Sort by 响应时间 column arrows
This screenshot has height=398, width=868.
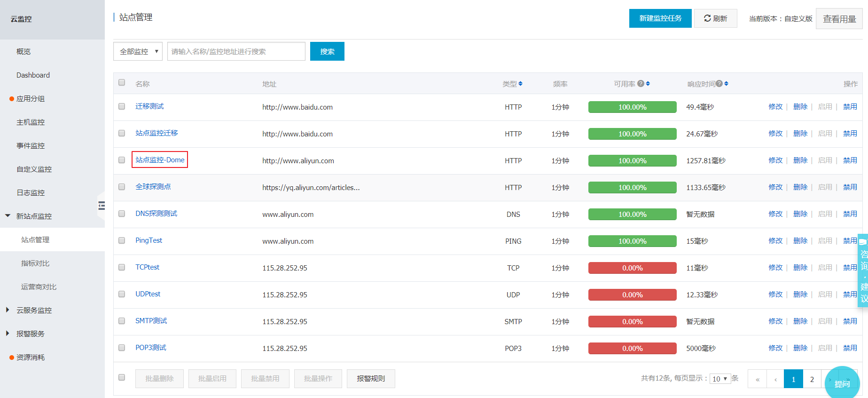[x=727, y=83]
